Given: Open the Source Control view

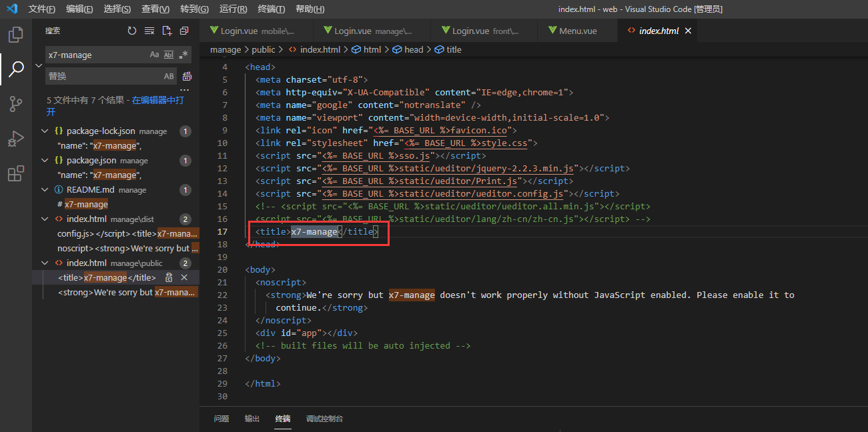Looking at the screenshot, I should click(15, 103).
